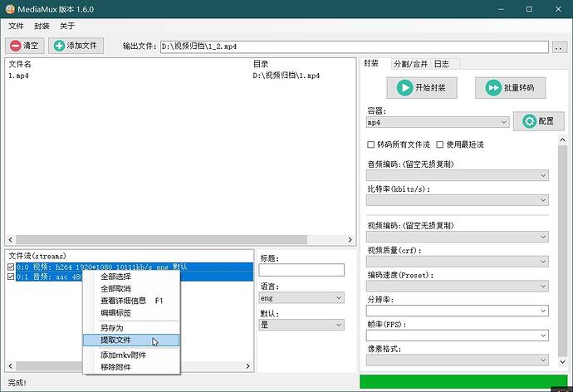
Task: Open the 语言 eng dropdown
Action: coord(301,298)
